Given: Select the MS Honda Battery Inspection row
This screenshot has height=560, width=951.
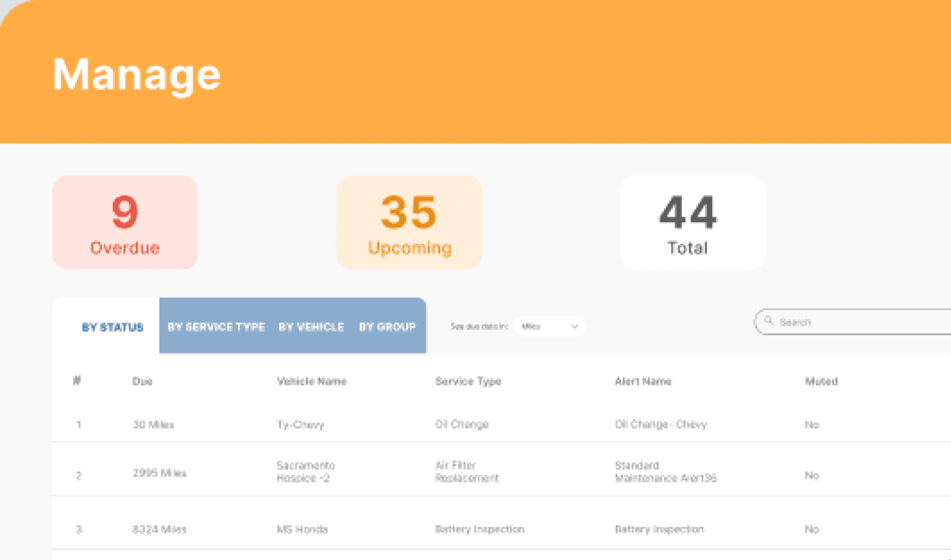Looking at the screenshot, I should tap(501, 529).
